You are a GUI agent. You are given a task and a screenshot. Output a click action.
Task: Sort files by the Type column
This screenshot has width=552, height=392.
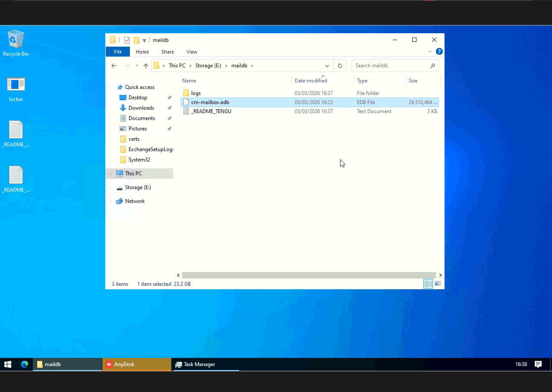(380, 81)
